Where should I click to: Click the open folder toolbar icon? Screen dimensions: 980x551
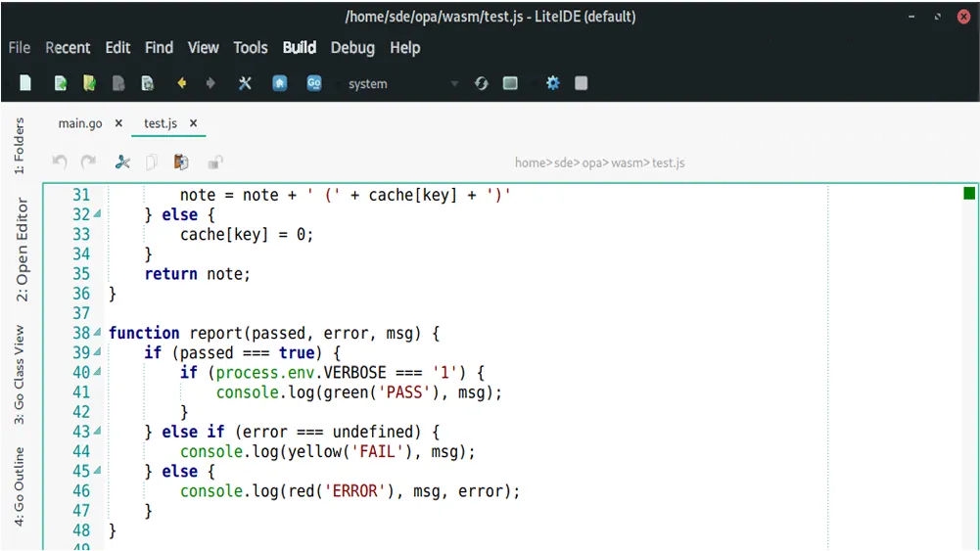[x=89, y=83]
